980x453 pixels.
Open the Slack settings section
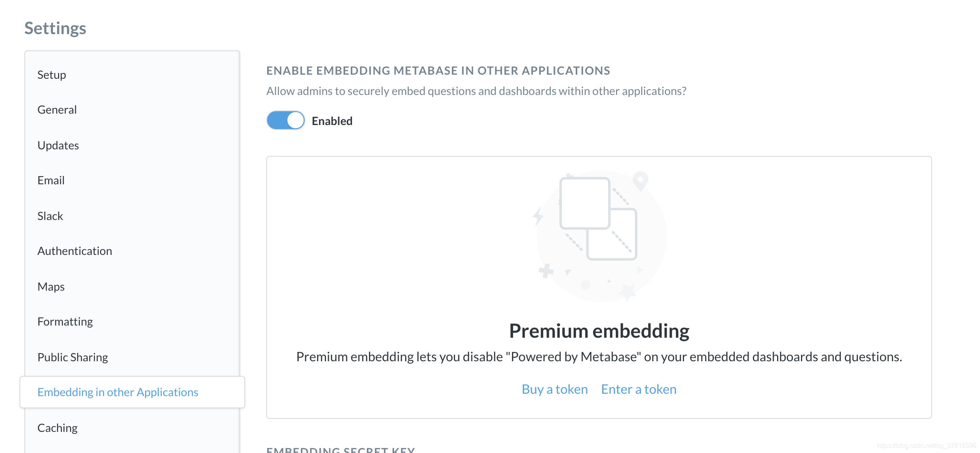point(50,216)
